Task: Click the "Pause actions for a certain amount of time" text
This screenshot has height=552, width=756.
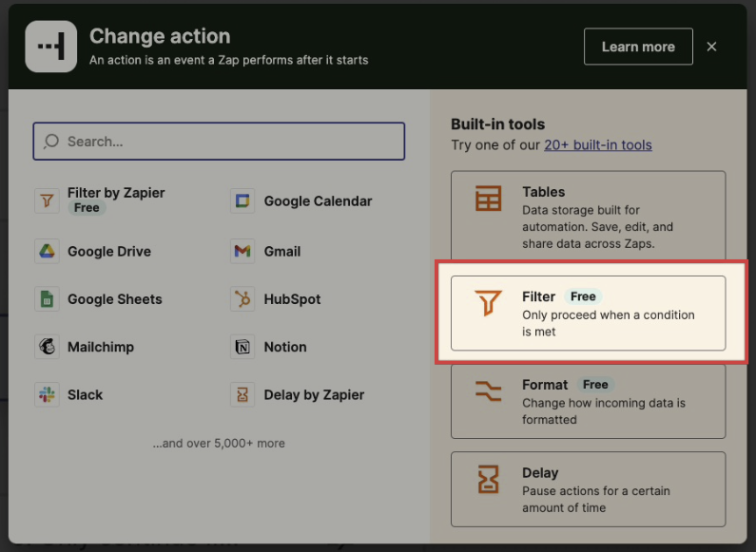Action: [596, 499]
